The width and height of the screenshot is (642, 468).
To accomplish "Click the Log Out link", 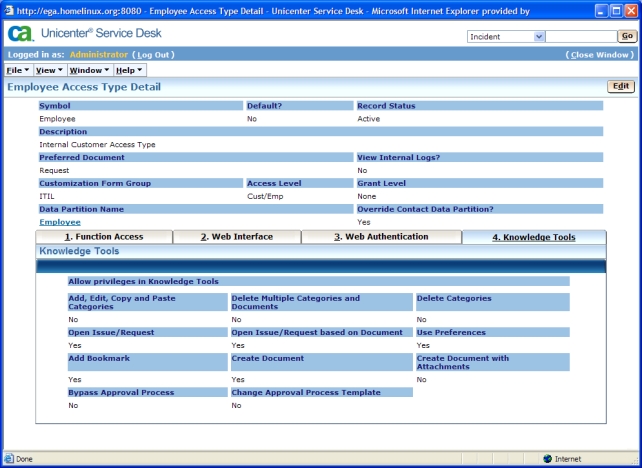I will tap(153, 55).
